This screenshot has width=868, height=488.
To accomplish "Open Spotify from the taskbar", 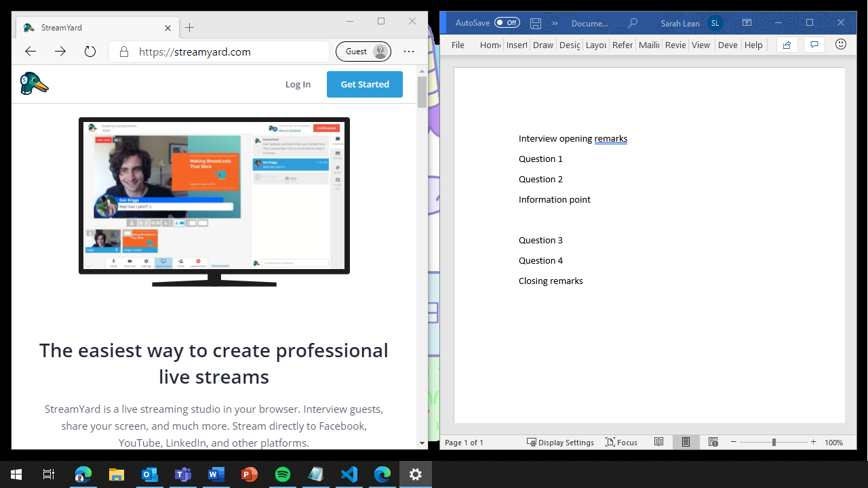I will click(x=283, y=474).
